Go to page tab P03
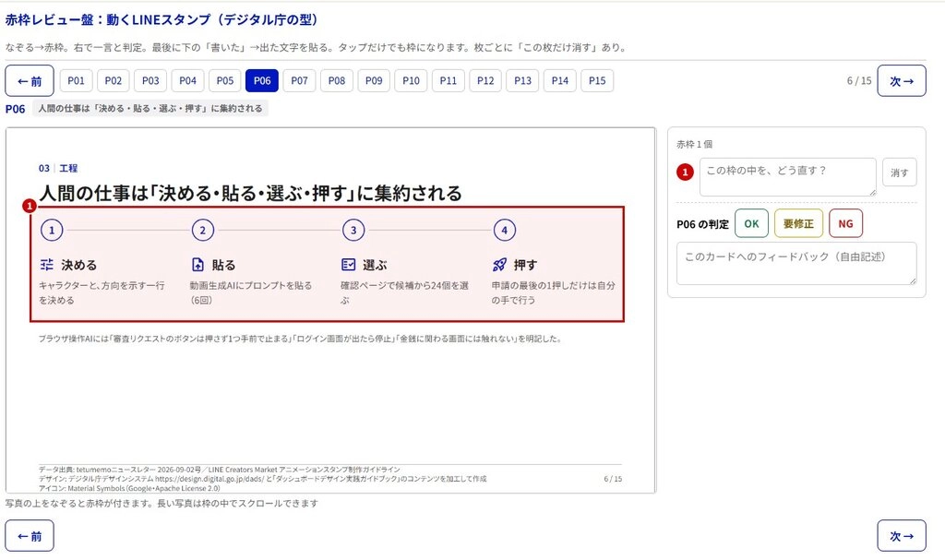945x560 pixels. (x=150, y=81)
